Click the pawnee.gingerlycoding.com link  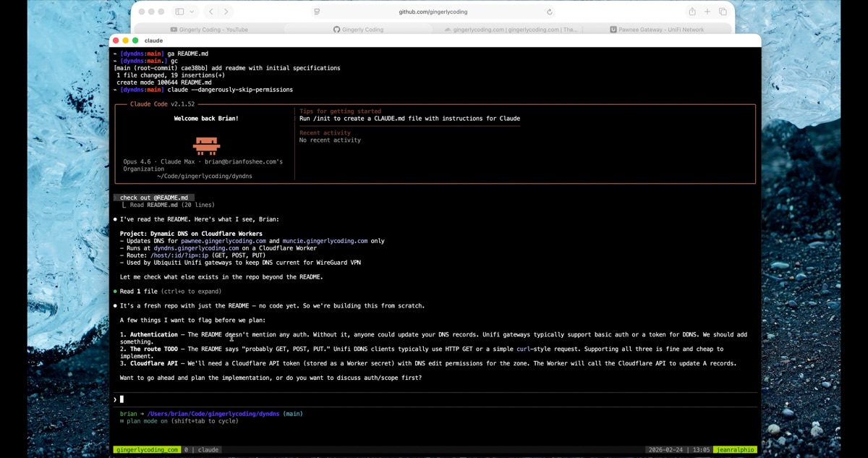click(x=224, y=241)
